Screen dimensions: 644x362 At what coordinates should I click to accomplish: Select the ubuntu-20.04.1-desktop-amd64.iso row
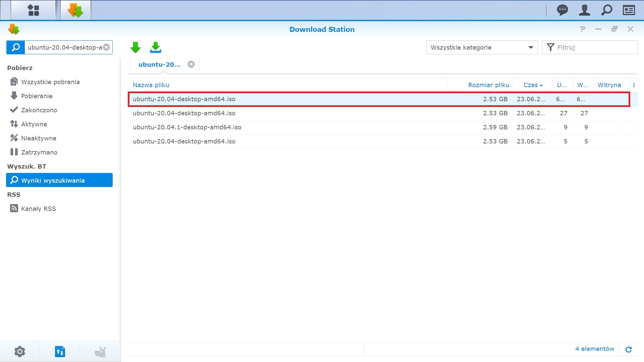coord(383,127)
